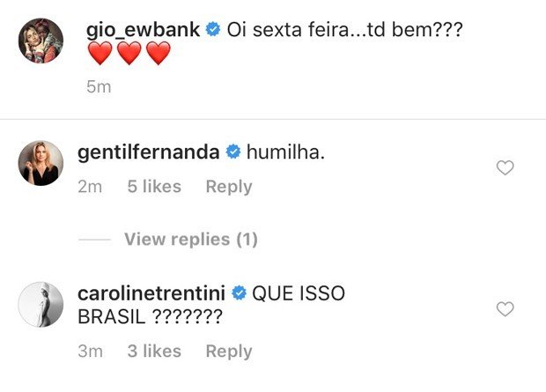Click the red heart emojis in the caption
The width and height of the screenshot is (546, 392).
point(129,55)
